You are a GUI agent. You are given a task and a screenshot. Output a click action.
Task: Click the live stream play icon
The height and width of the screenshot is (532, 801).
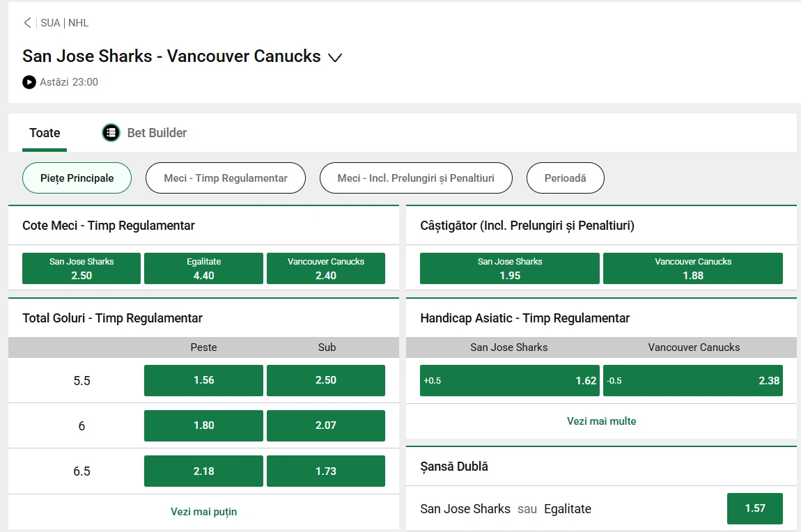point(29,82)
